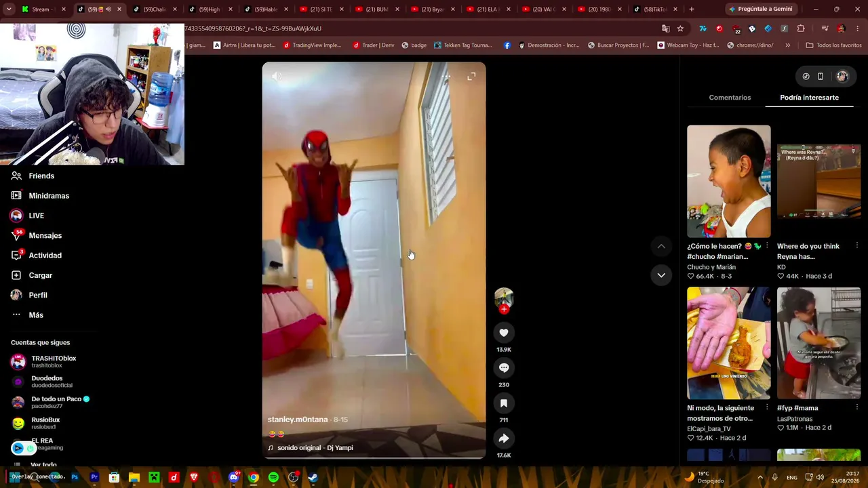Go to the previous video with up chevron
This screenshot has height=488, width=868.
(x=661, y=246)
